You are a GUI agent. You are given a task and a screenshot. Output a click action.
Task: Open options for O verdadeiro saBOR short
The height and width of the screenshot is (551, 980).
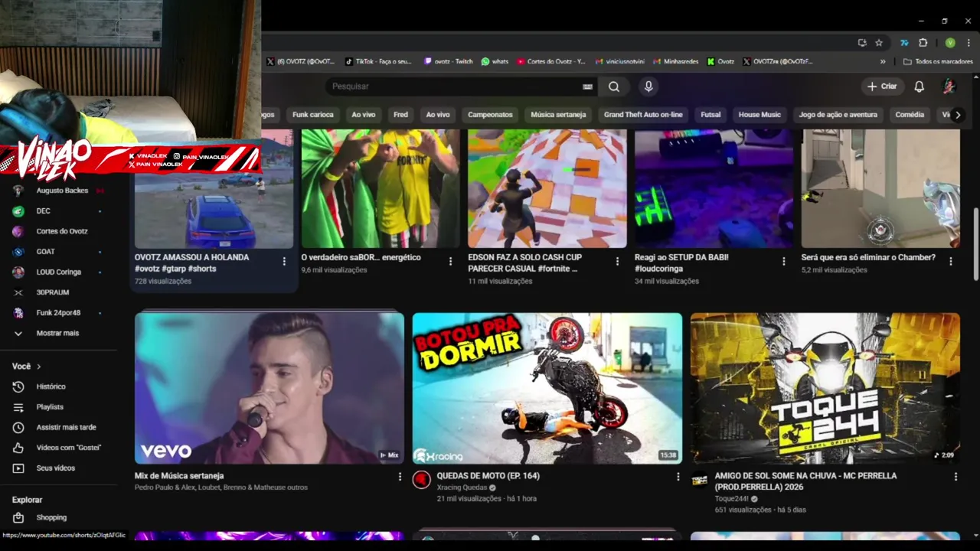pyautogui.click(x=451, y=262)
